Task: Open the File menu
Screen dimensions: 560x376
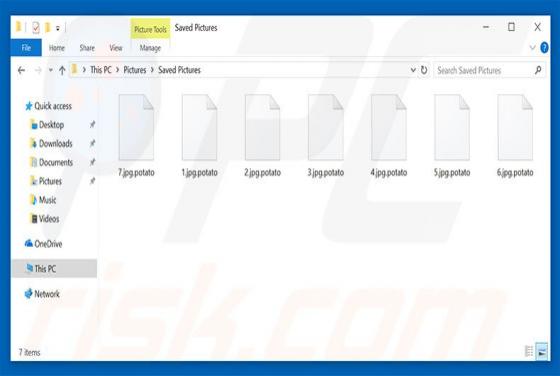Action: pyautogui.click(x=26, y=48)
